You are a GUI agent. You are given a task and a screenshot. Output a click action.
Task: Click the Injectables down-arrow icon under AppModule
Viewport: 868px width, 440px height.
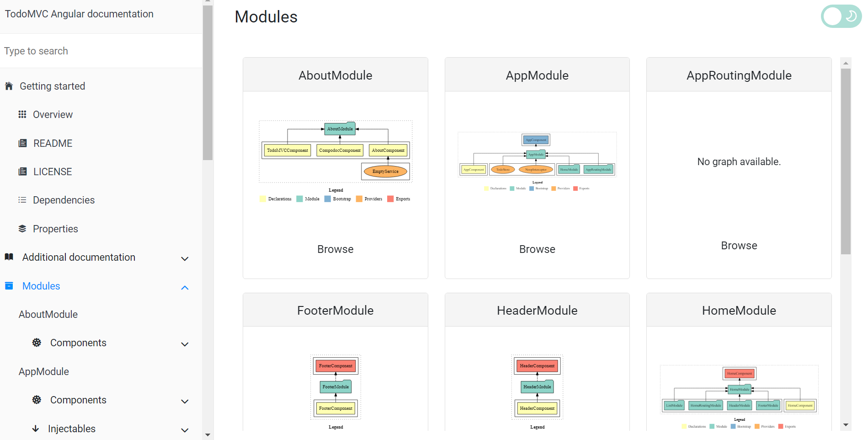tap(36, 429)
